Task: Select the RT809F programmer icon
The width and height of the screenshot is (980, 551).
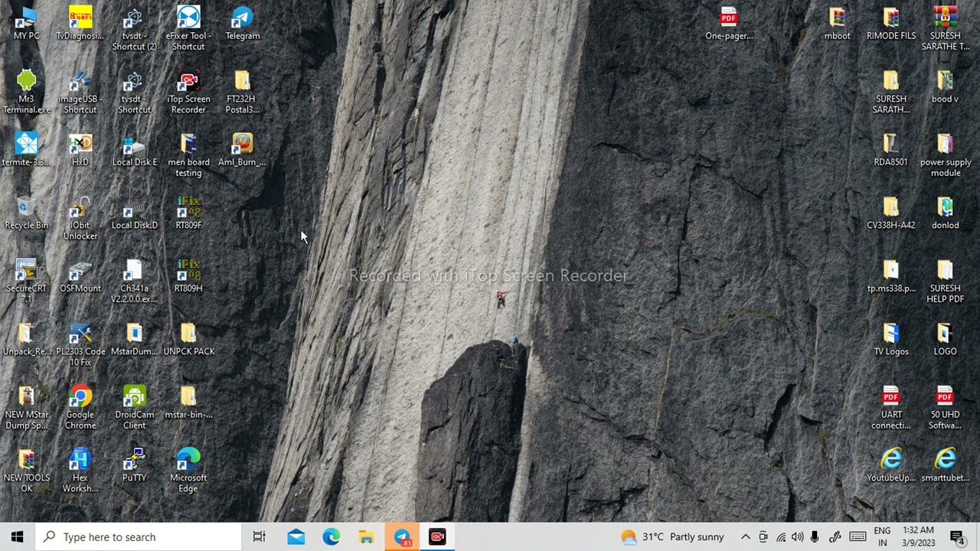Action: coord(188,213)
